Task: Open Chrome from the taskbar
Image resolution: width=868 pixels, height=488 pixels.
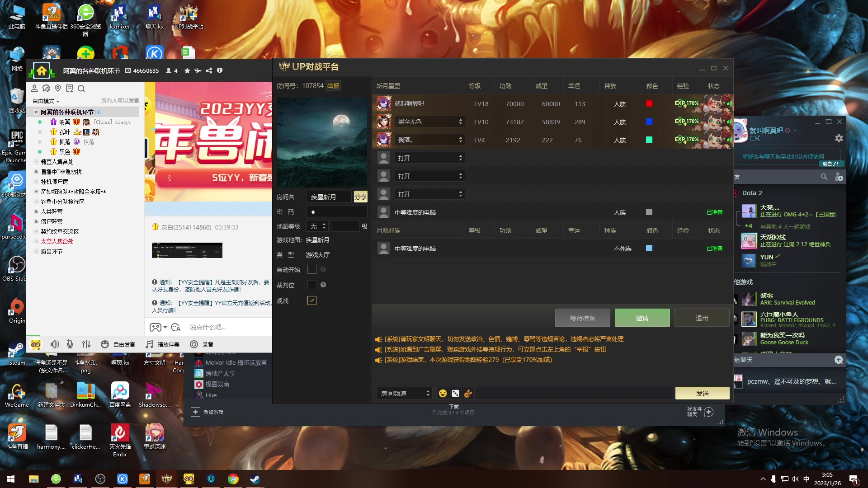Action: (233, 479)
